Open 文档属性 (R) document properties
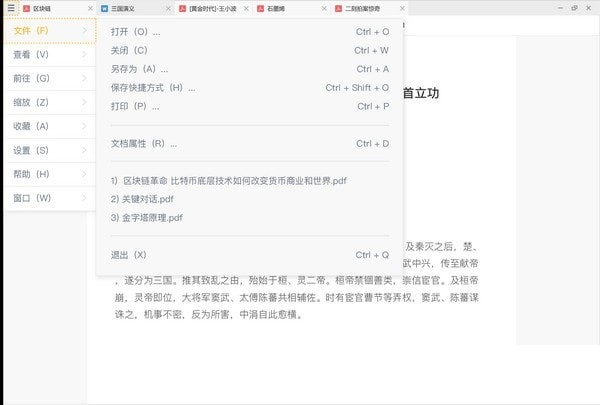This screenshot has height=405, width=600. click(250, 144)
